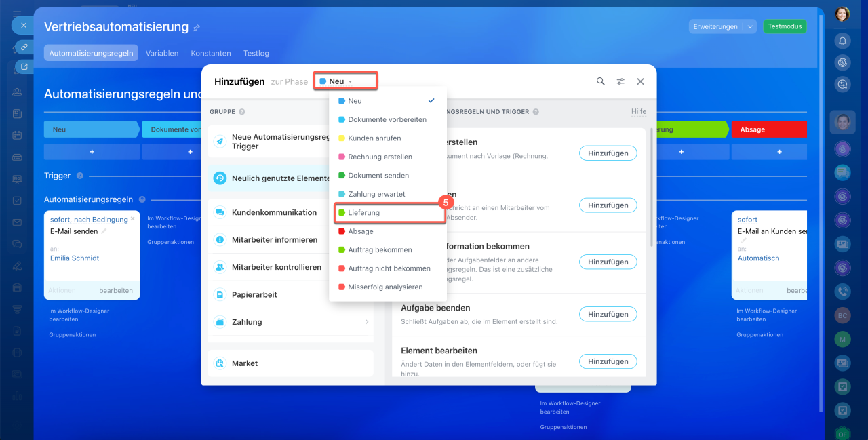Select Misserfolg analysieren phase
This screenshot has width=868, height=440.
point(388,287)
